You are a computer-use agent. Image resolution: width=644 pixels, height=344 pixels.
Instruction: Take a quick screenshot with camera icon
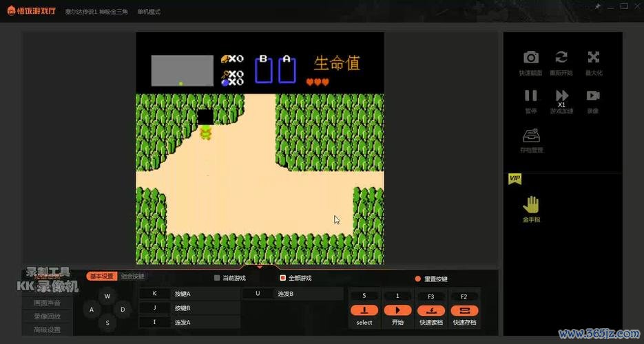[530, 57]
